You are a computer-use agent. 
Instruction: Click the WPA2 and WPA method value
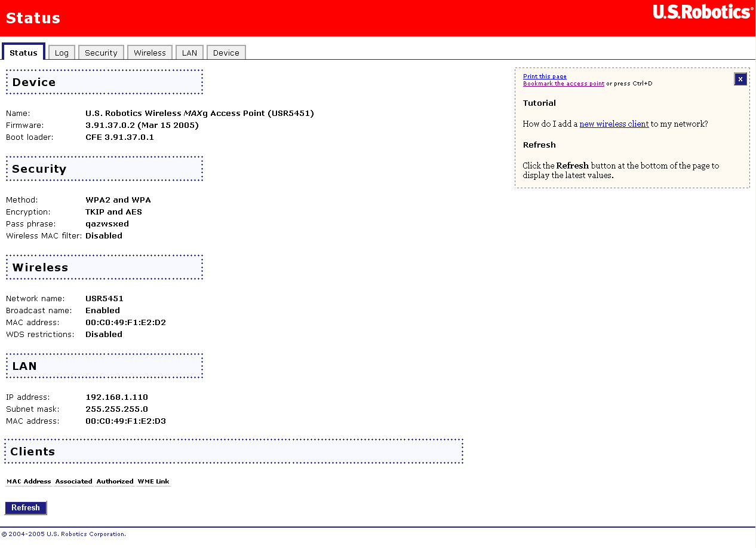tap(118, 200)
